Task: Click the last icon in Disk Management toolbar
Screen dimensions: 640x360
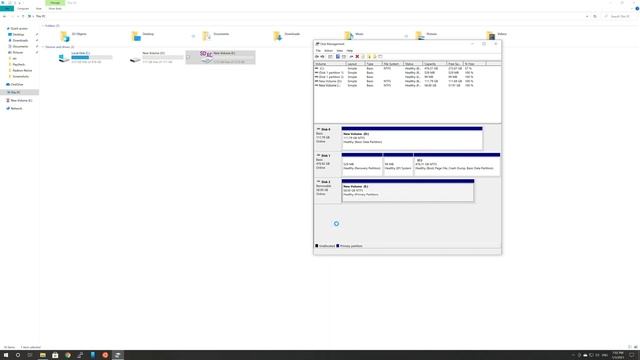Action: 380,57
